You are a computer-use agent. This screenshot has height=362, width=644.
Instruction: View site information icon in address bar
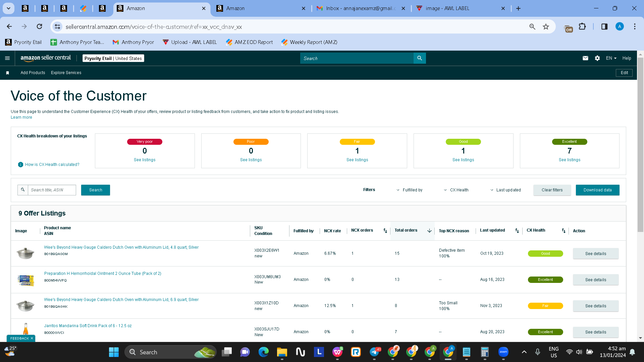(58, 26)
